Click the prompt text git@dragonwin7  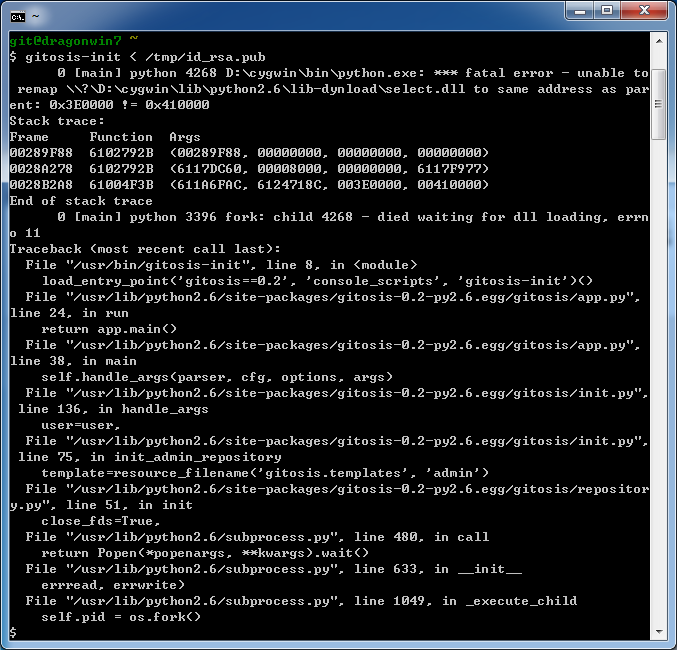(65, 41)
